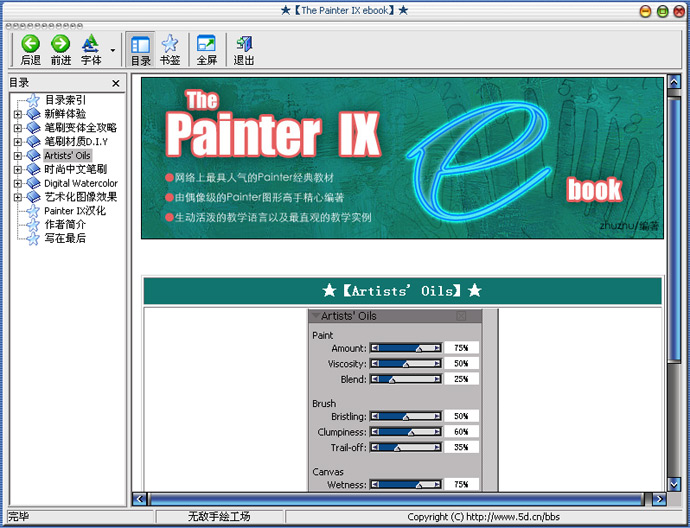Click the Viscosity 50% value field
Image resolution: width=690 pixels, height=528 pixels.
tap(461, 363)
